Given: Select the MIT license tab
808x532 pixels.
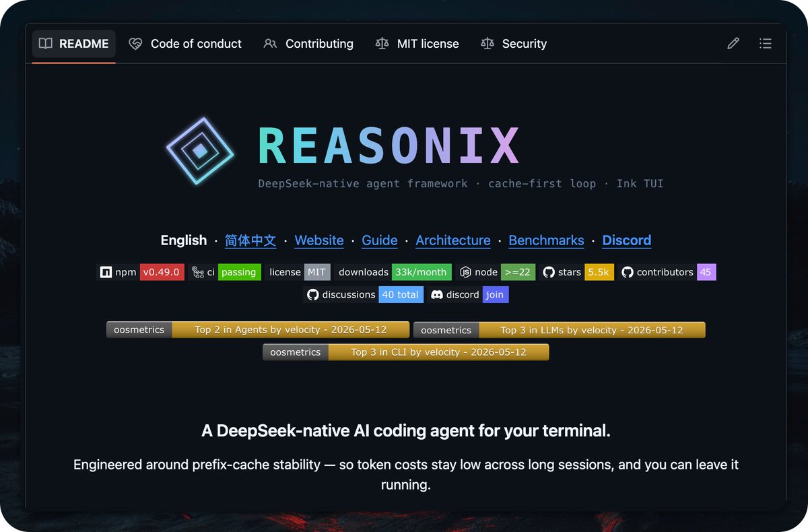Looking at the screenshot, I should [417, 44].
